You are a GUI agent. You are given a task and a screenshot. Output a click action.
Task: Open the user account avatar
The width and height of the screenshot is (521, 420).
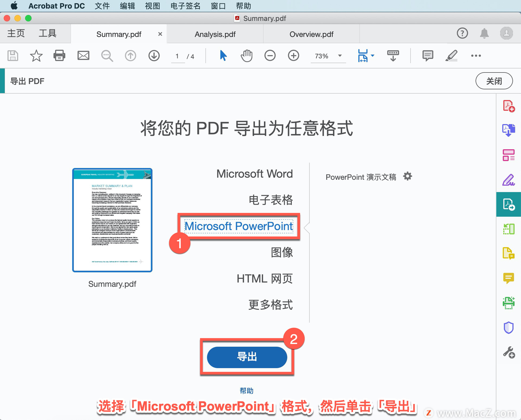(507, 33)
